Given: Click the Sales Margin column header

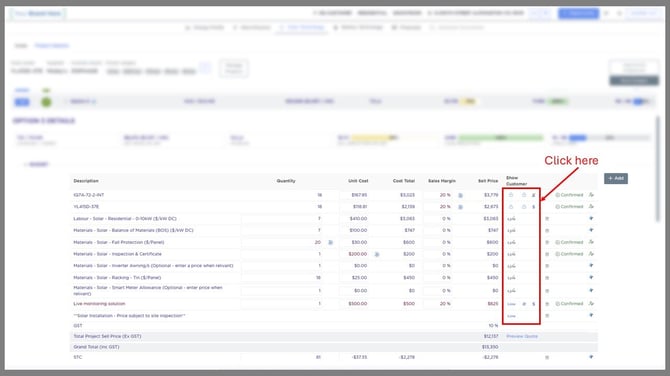Looking at the screenshot, I should [441, 181].
